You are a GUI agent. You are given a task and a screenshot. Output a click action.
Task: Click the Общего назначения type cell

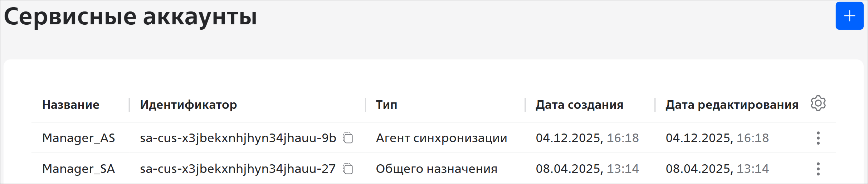tap(436, 169)
